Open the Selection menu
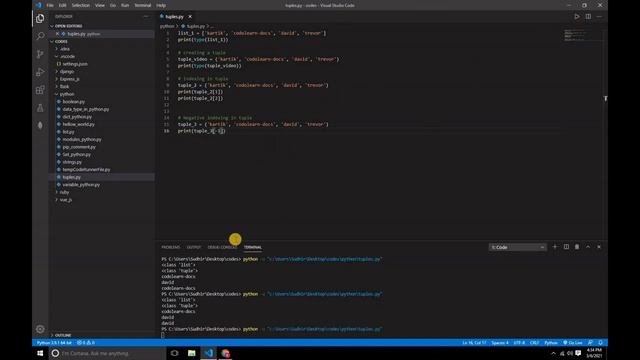Screen dimensions: 640x360 pos(80,5)
